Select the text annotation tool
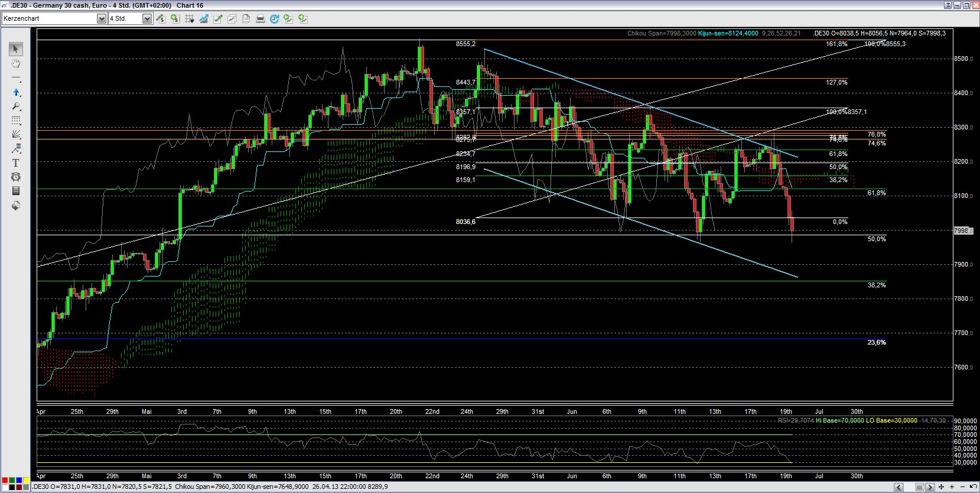This screenshot has width=980, height=493. (16, 163)
